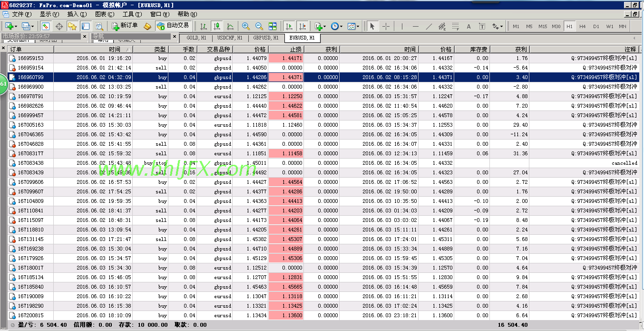Select the Crosshair tool

click(x=386, y=26)
